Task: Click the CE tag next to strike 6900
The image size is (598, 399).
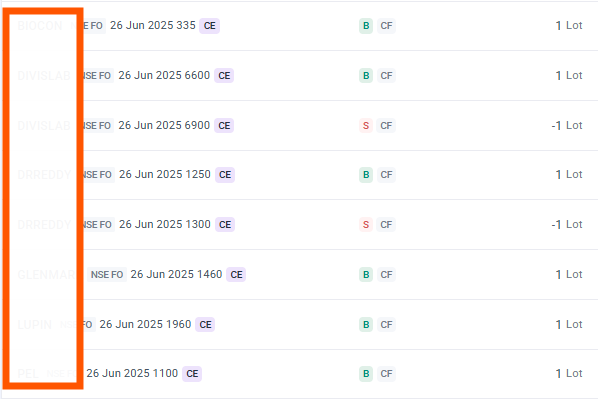Action: point(224,125)
